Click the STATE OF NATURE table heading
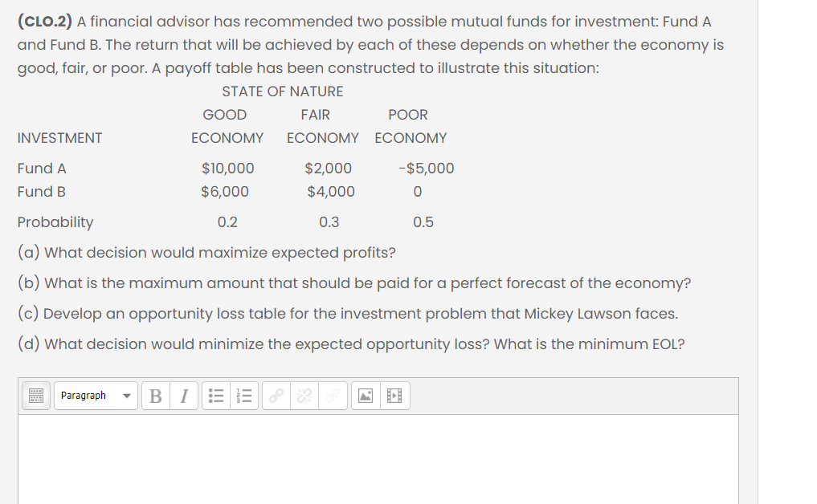 [282, 91]
